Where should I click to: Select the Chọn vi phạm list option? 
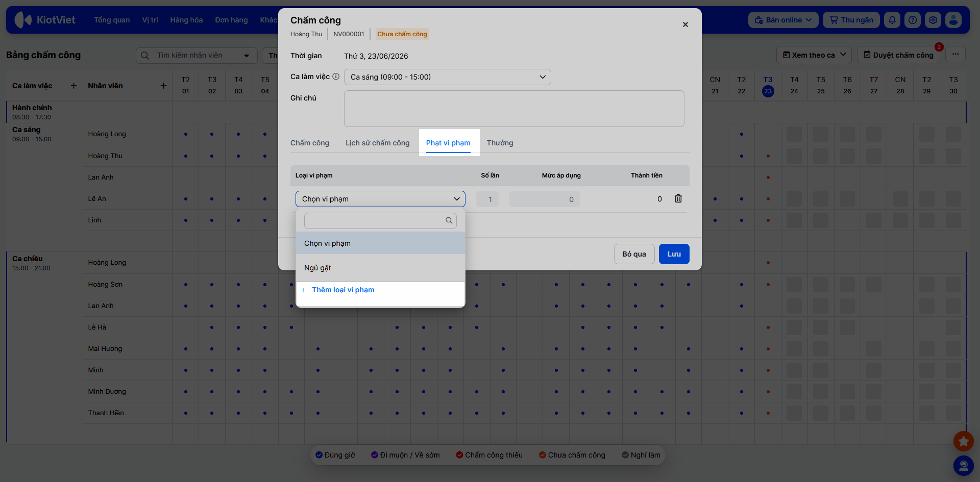point(380,243)
